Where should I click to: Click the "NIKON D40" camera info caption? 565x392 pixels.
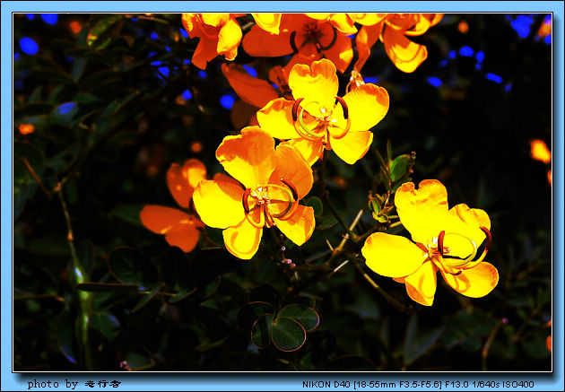[418, 385]
